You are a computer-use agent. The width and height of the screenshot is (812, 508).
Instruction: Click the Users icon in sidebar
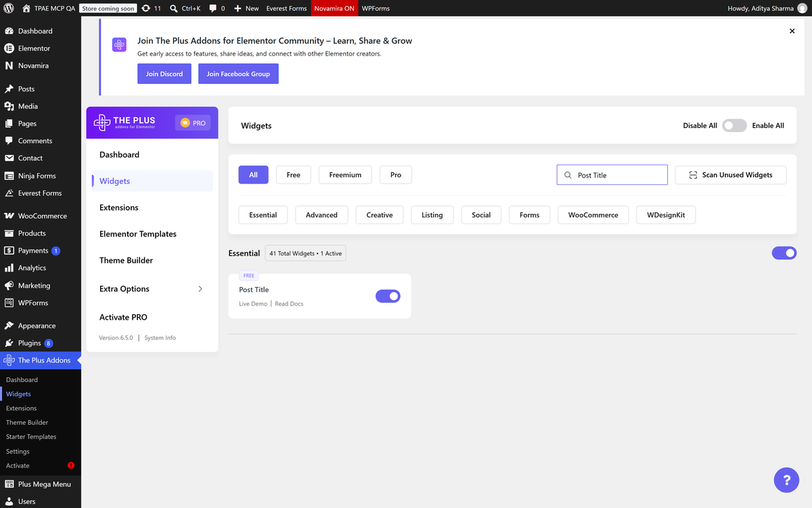[9, 501]
